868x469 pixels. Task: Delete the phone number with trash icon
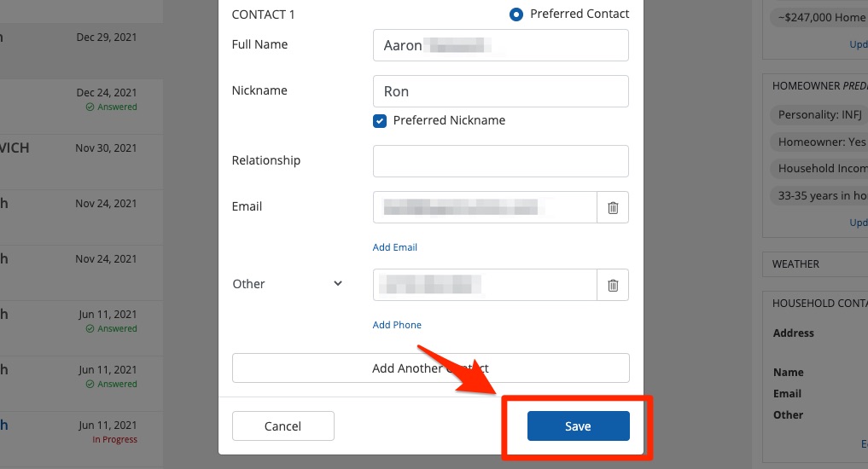coord(613,285)
